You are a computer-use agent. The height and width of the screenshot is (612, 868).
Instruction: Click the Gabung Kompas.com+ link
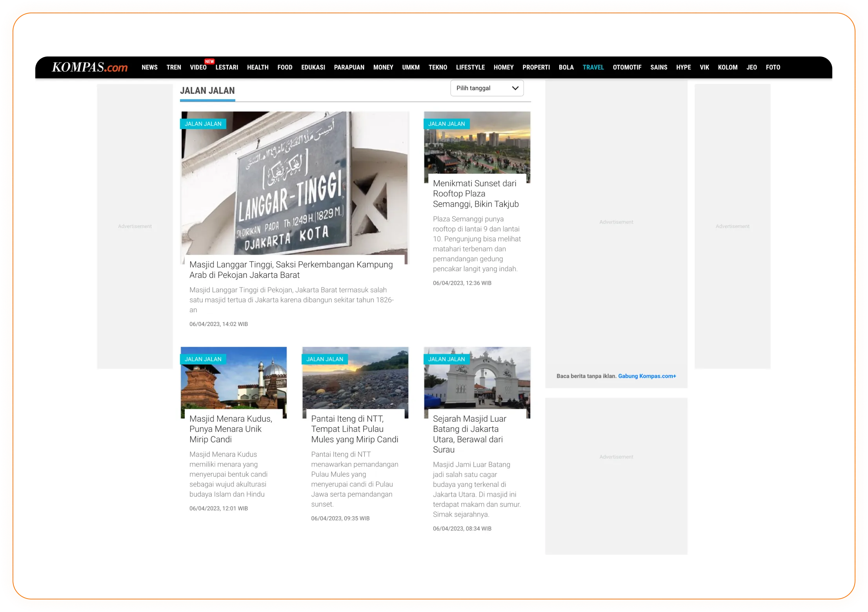(647, 376)
